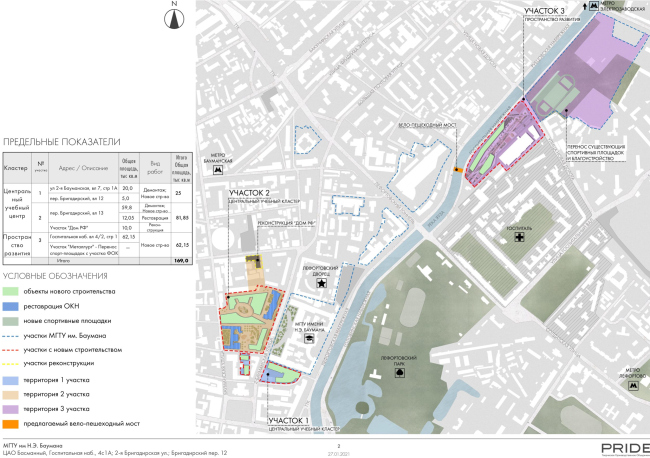Click the Электрозаводская metro icon at top right

pyautogui.click(x=594, y=6)
